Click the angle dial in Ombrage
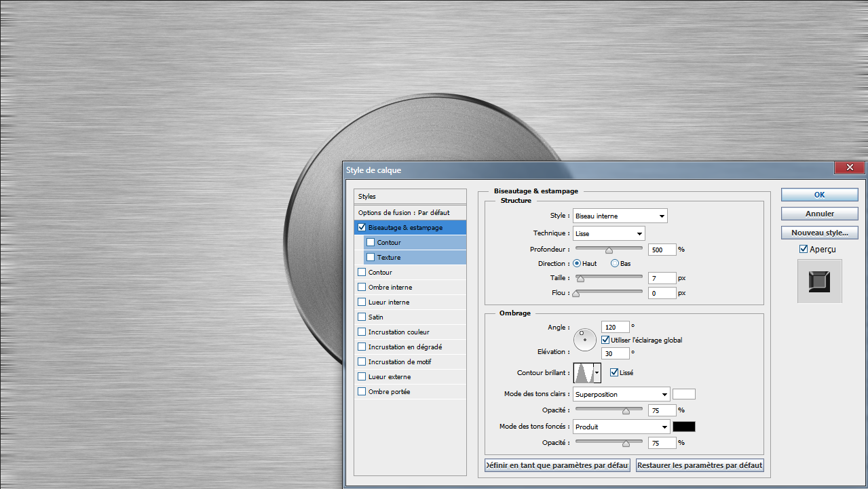 click(584, 339)
